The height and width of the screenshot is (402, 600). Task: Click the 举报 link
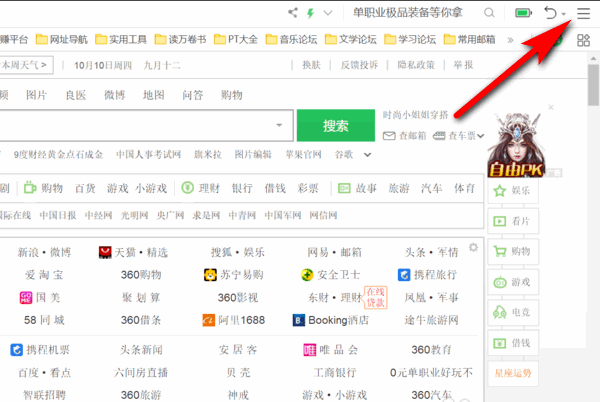tap(463, 65)
